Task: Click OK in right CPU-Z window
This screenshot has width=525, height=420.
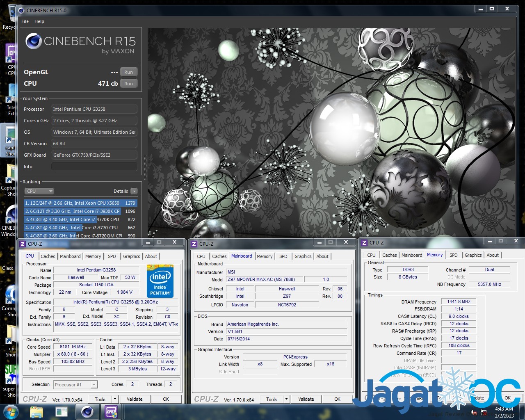Action: [508, 398]
